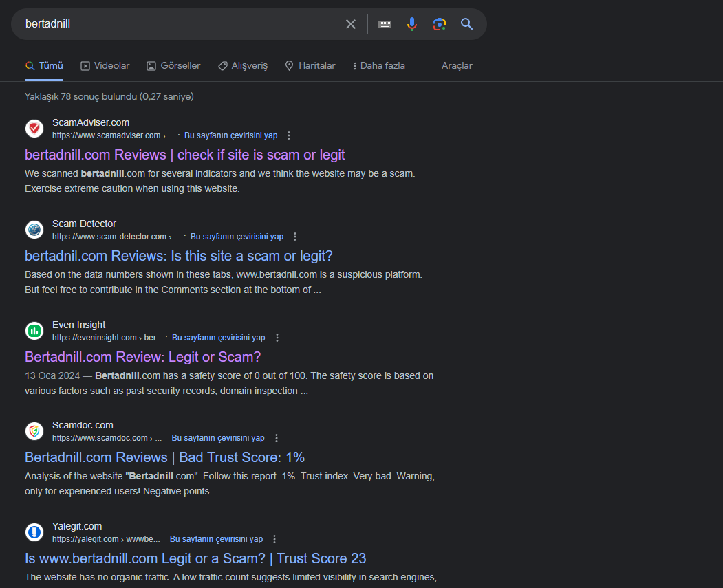Click the Scam Detector favicon
This screenshot has height=588, width=723.
[34, 230]
